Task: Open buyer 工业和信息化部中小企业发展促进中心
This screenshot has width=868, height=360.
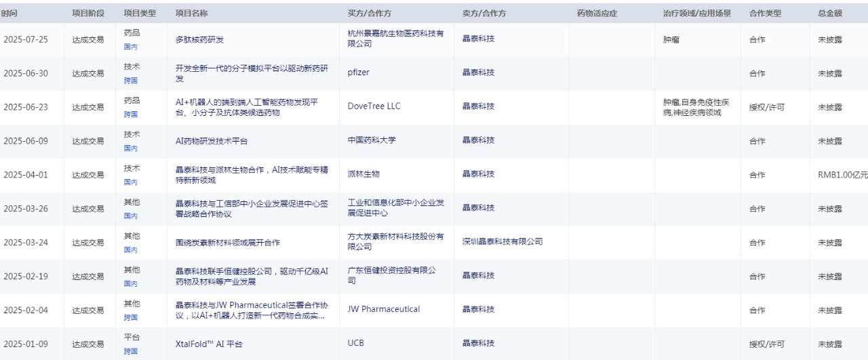Action: click(x=396, y=208)
